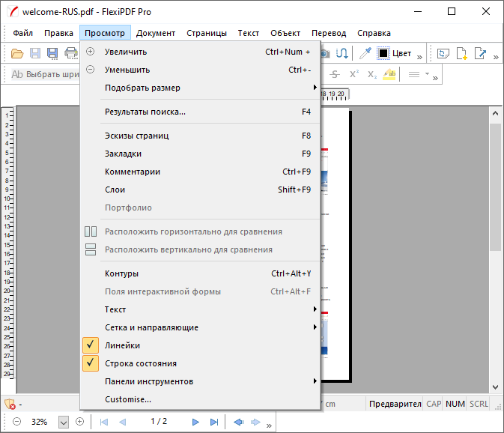Viewport: 504px width, 433px height.
Task: Open the Правка menu
Action: pos(58,33)
